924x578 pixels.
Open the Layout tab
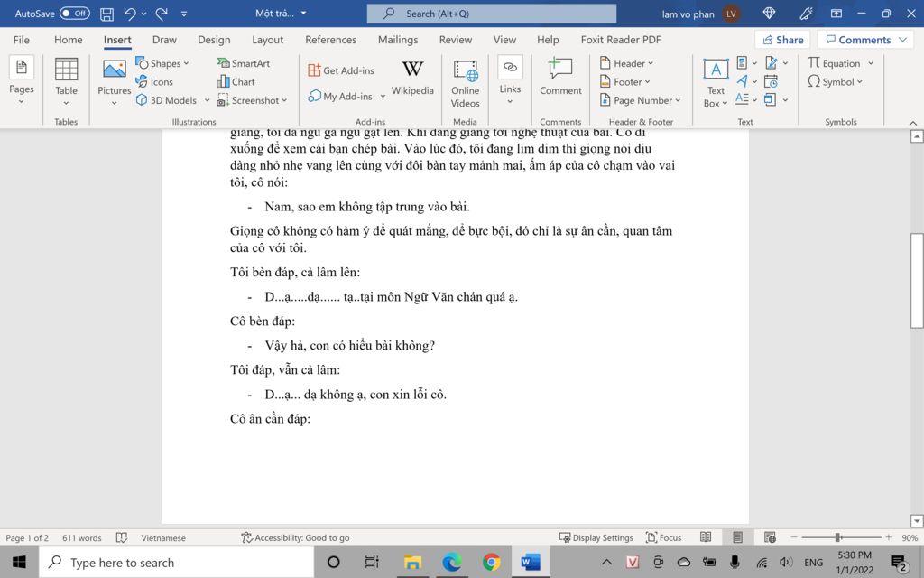[267, 40]
